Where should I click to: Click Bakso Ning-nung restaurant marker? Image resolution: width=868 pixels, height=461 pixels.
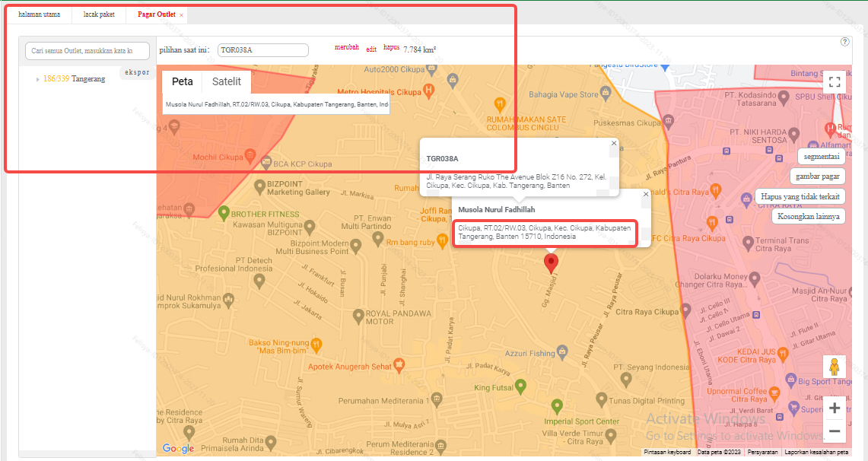pyautogui.click(x=316, y=345)
